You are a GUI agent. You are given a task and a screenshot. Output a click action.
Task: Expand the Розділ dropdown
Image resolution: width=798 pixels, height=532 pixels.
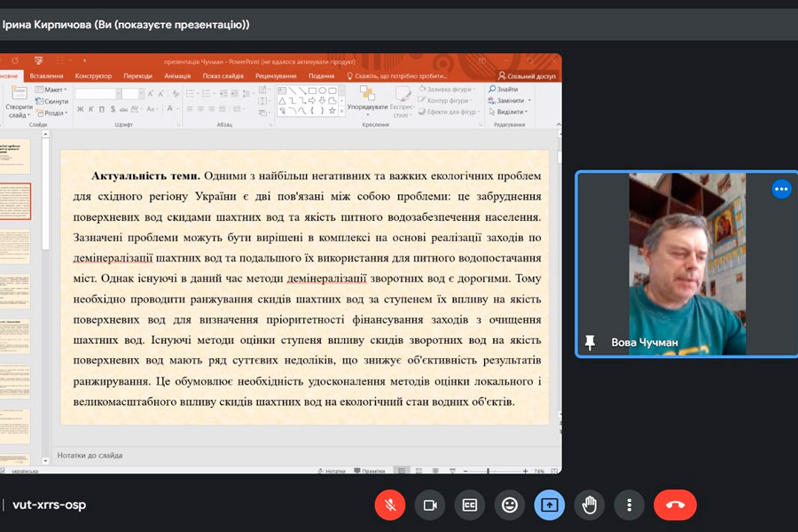pyautogui.click(x=53, y=113)
